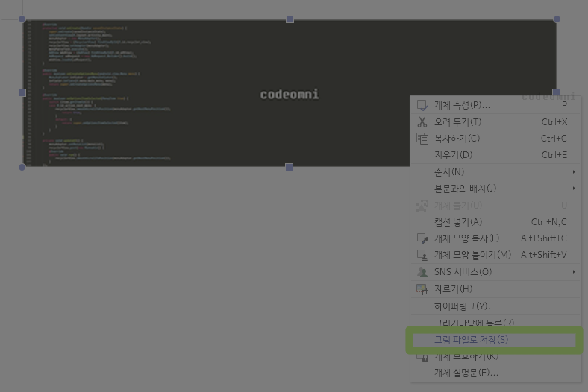Open 본문과의 배치(J) submenu

click(x=495, y=189)
